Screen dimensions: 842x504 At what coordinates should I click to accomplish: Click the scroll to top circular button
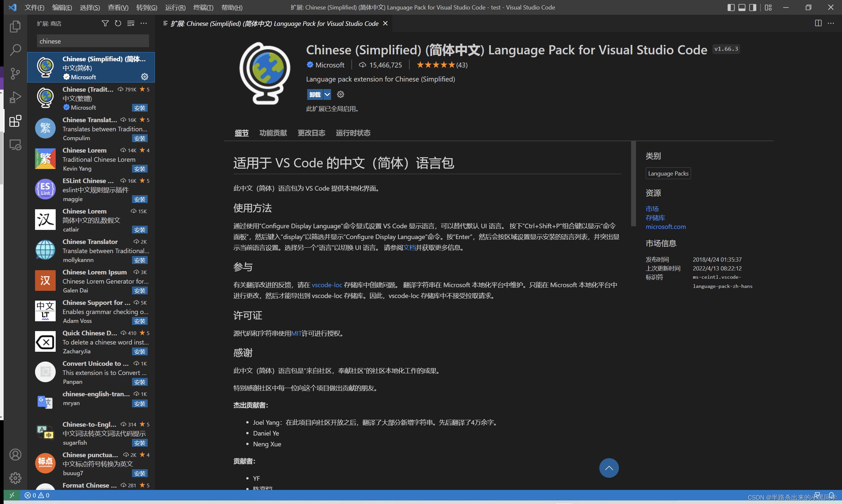[609, 468]
